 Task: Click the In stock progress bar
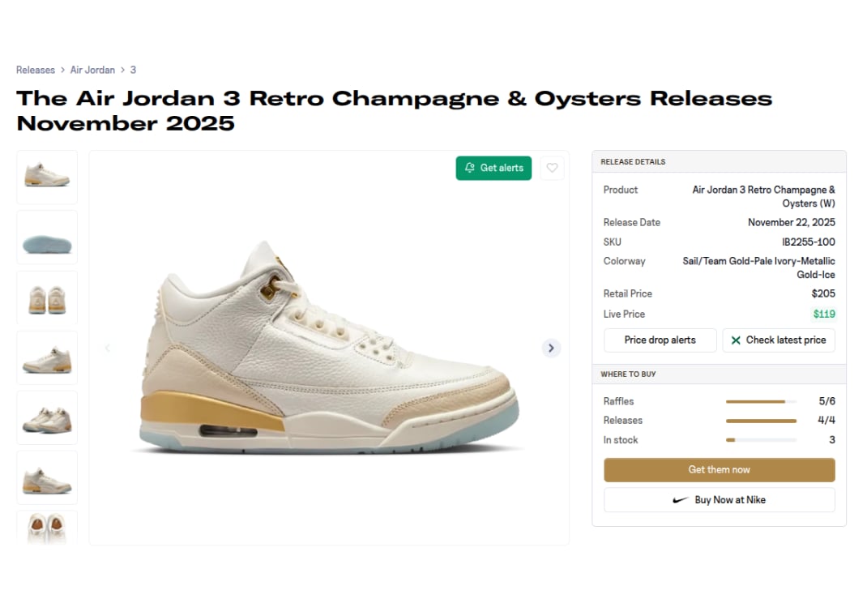click(x=761, y=440)
